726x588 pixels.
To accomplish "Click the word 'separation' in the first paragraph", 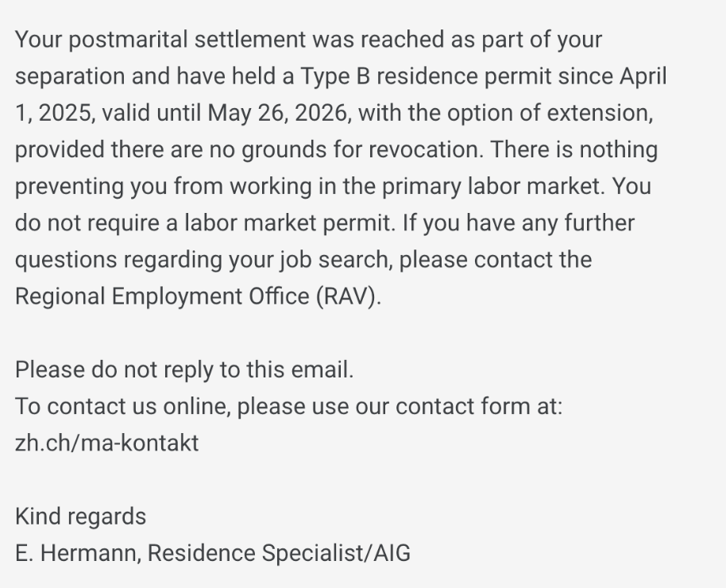I will [x=70, y=76].
